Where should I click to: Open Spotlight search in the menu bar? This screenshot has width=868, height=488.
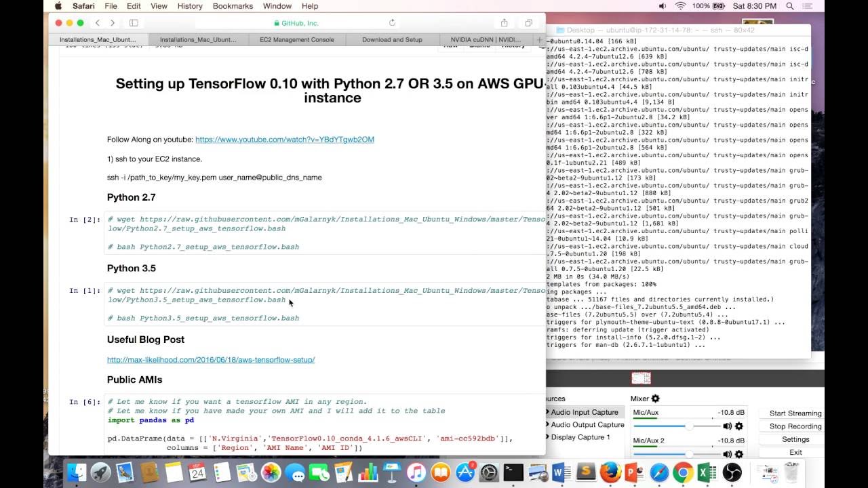click(790, 6)
